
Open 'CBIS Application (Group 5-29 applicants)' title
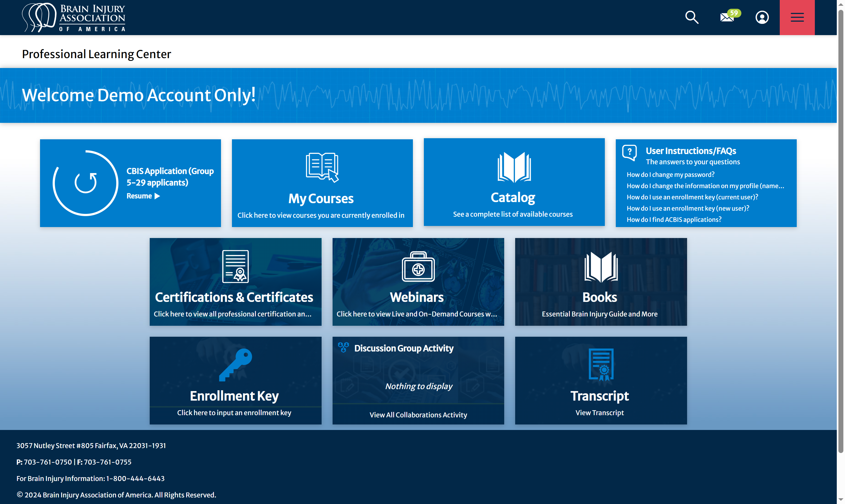coord(170,177)
